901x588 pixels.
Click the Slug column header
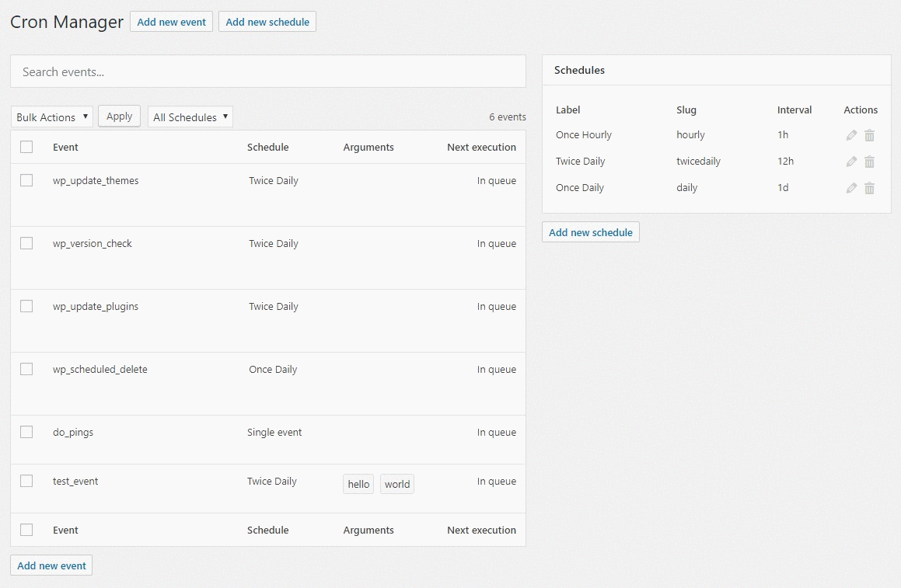pos(686,110)
